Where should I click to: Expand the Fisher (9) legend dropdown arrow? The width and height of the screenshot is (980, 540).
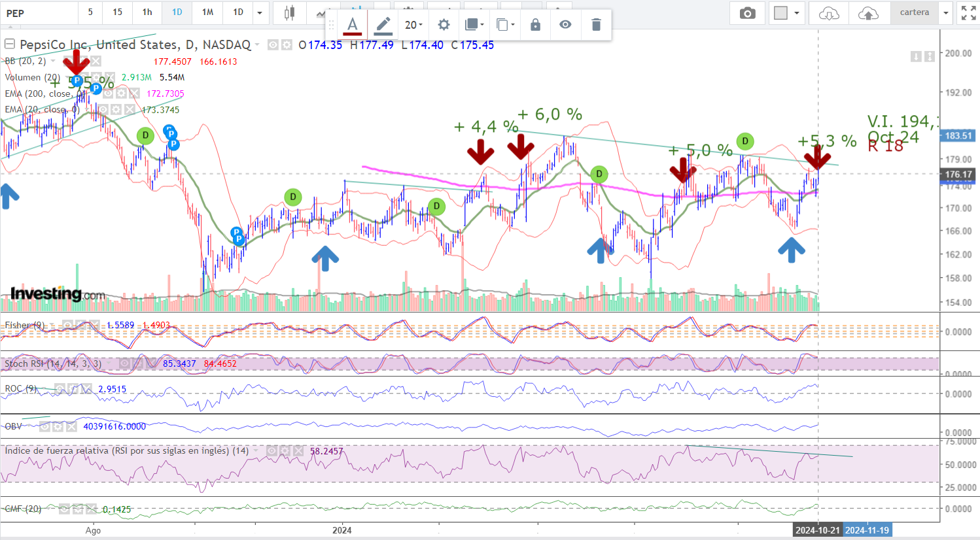click(52, 325)
